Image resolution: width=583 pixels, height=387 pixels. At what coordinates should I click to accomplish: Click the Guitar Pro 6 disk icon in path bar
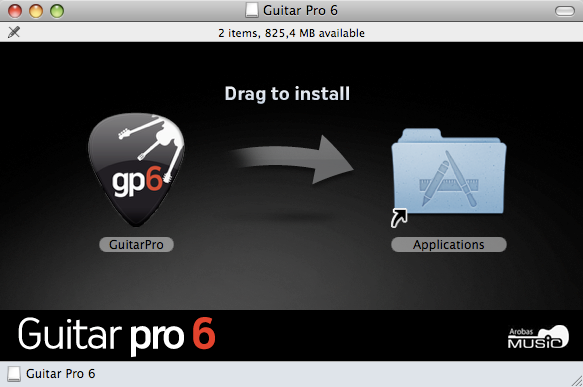14,374
